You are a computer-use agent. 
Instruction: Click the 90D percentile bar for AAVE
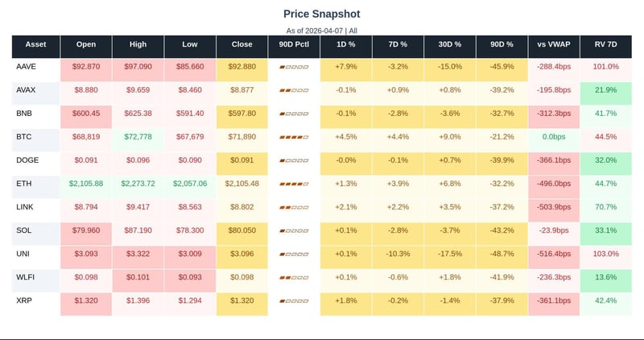pos(293,67)
